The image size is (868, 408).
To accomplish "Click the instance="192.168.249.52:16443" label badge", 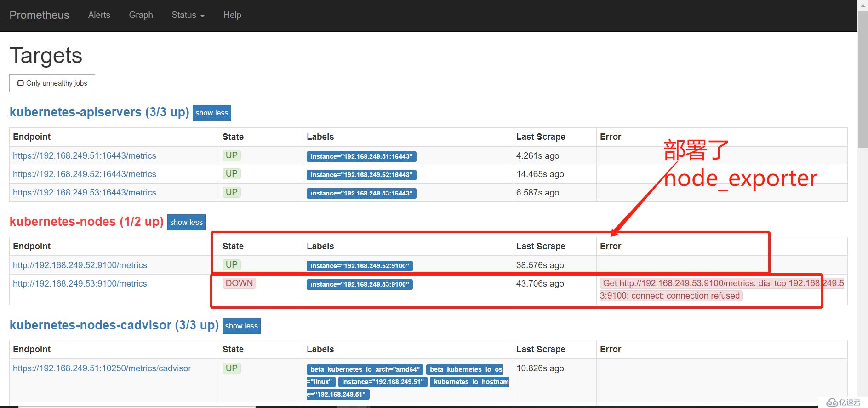I will point(361,175).
